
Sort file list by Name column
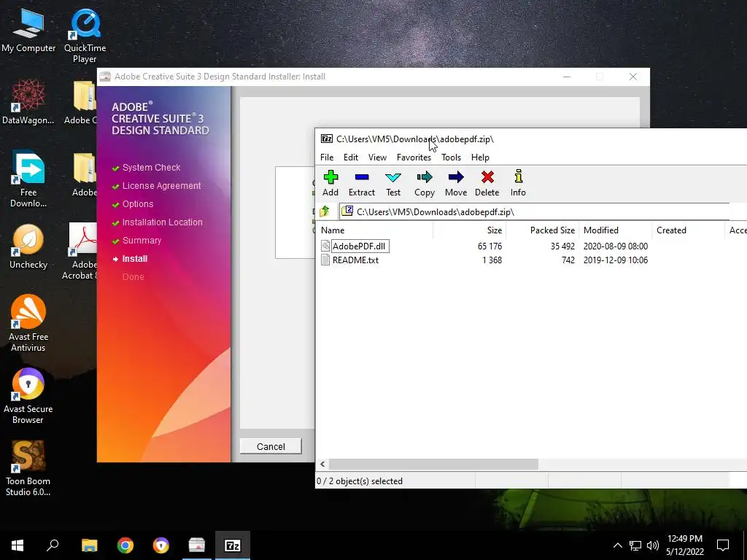(x=374, y=230)
